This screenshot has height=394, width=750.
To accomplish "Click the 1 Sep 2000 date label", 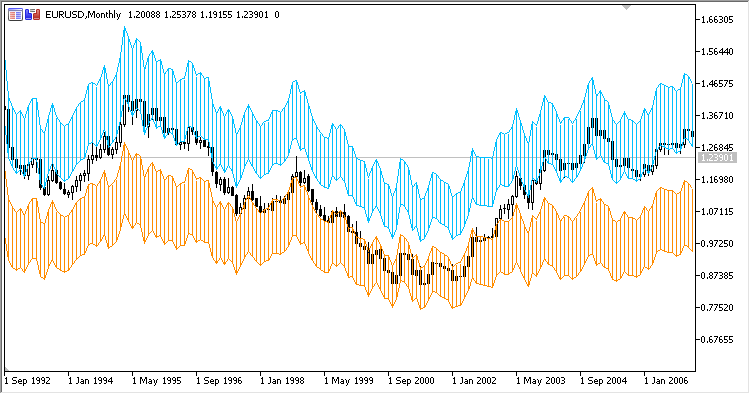I will point(411,381).
